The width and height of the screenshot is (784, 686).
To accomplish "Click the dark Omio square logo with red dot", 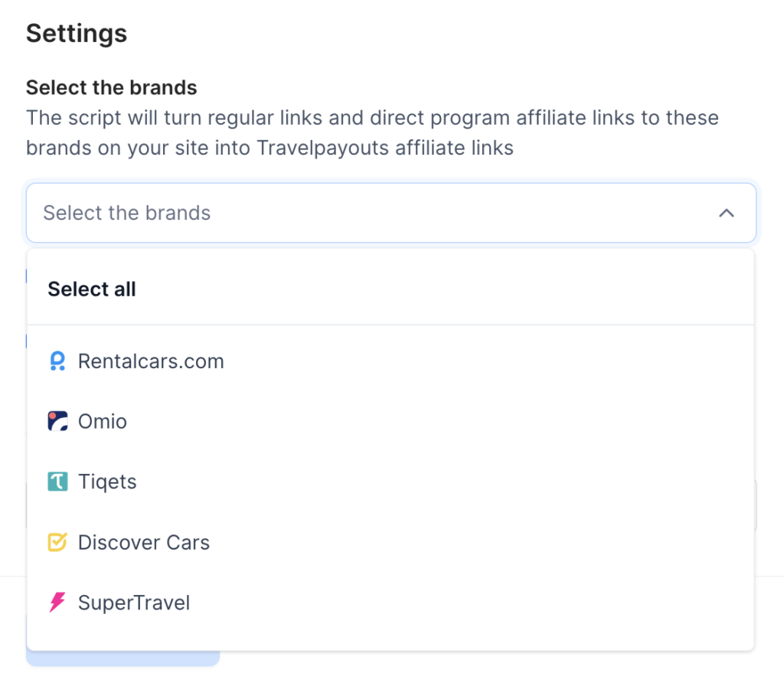I will pyautogui.click(x=57, y=421).
